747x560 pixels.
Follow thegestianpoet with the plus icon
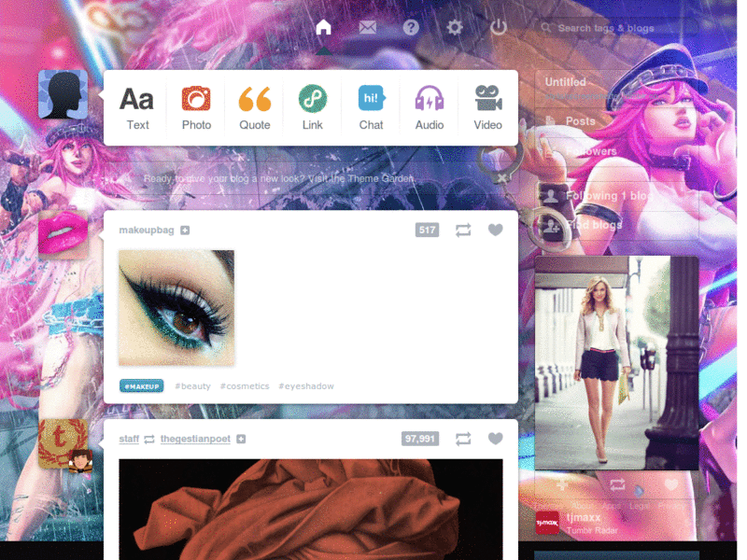point(241,439)
